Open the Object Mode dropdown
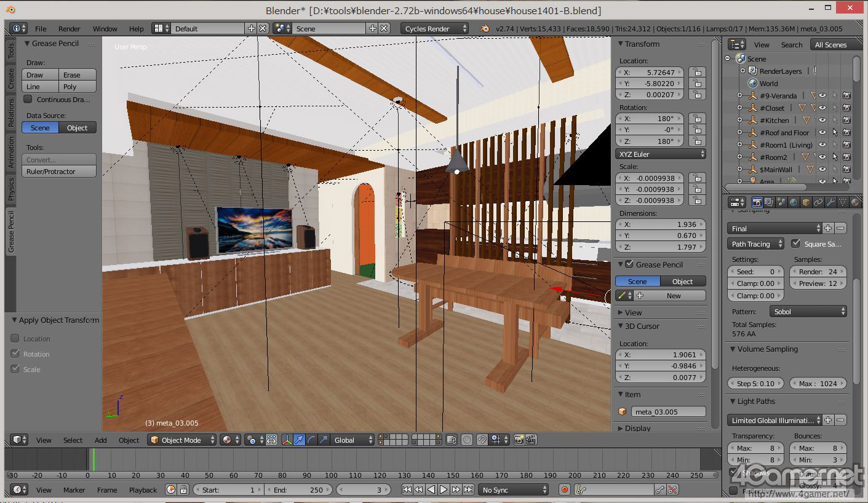Image resolution: width=868 pixels, height=503 pixels. [x=182, y=440]
